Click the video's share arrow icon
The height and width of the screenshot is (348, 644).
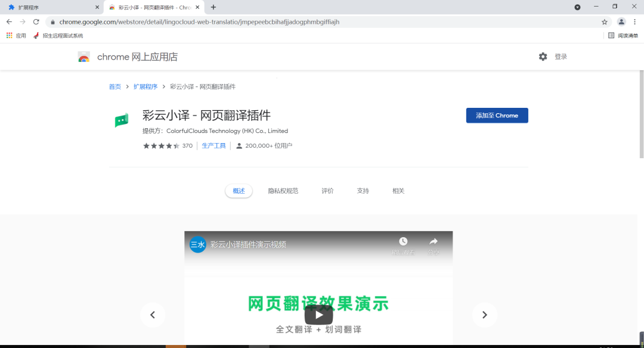pos(434,241)
